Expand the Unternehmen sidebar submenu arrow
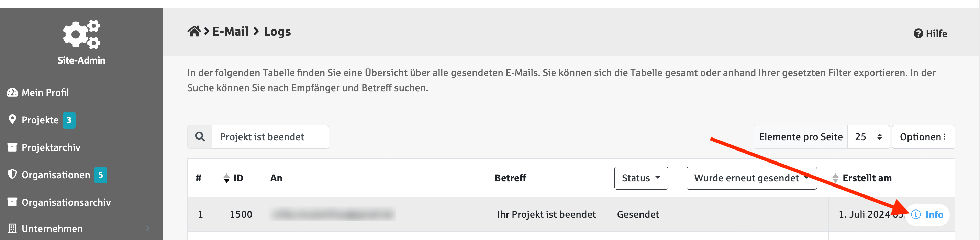The width and height of the screenshot is (980, 240). pos(148,229)
